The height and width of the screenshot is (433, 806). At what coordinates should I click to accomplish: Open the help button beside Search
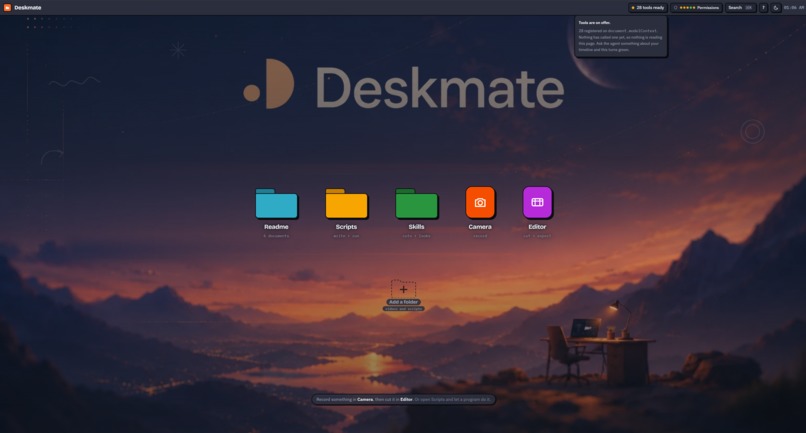(x=763, y=8)
